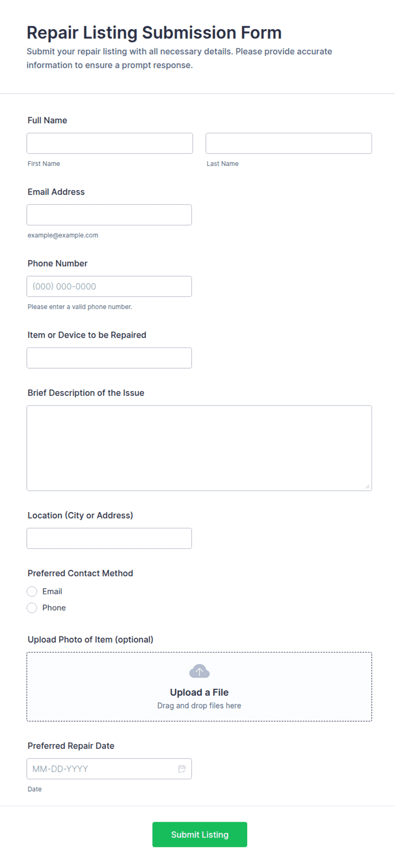Click the Email Address text box

click(109, 215)
